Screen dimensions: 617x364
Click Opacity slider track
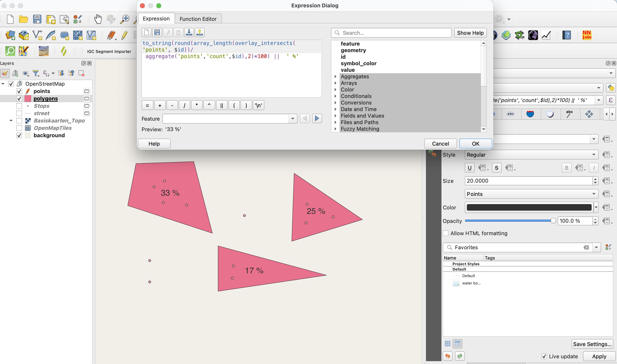[x=510, y=221]
